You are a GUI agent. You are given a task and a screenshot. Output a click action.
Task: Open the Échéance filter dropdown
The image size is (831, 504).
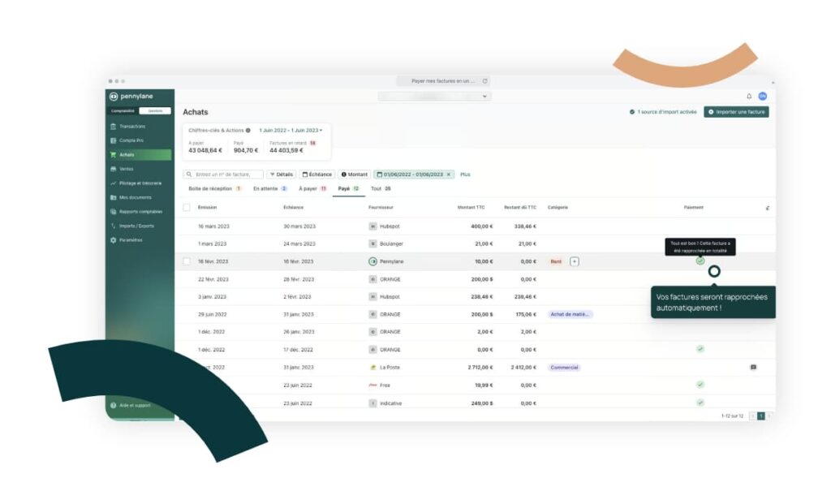click(x=317, y=174)
